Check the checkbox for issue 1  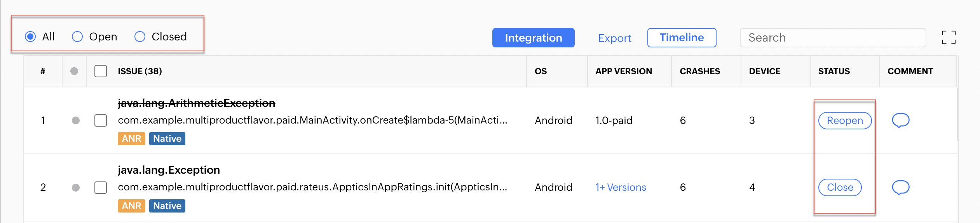[x=101, y=120]
